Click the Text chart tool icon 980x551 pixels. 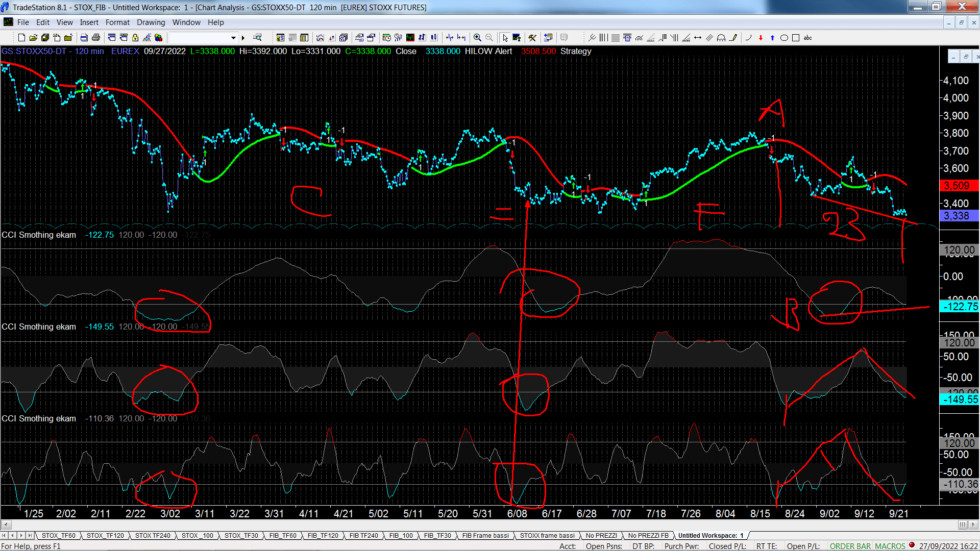(x=517, y=38)
